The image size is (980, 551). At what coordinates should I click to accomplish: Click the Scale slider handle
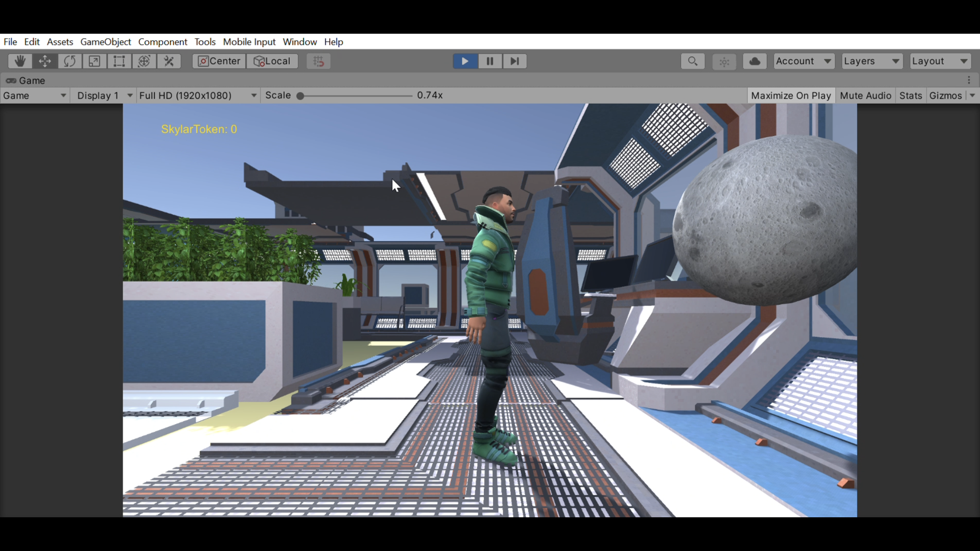[300, 96]
